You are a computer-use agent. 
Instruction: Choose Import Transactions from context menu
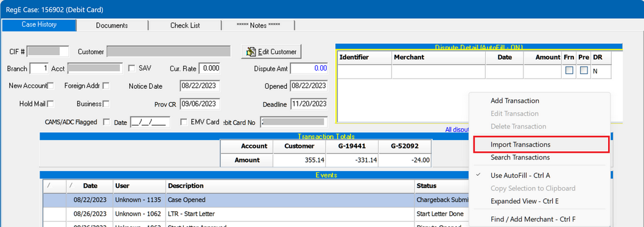click(541, 145)
